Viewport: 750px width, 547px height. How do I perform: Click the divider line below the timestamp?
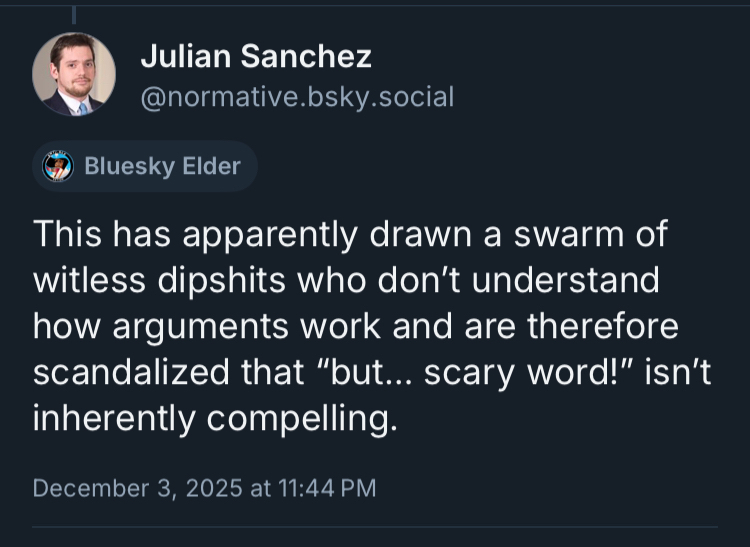point(375,526)
